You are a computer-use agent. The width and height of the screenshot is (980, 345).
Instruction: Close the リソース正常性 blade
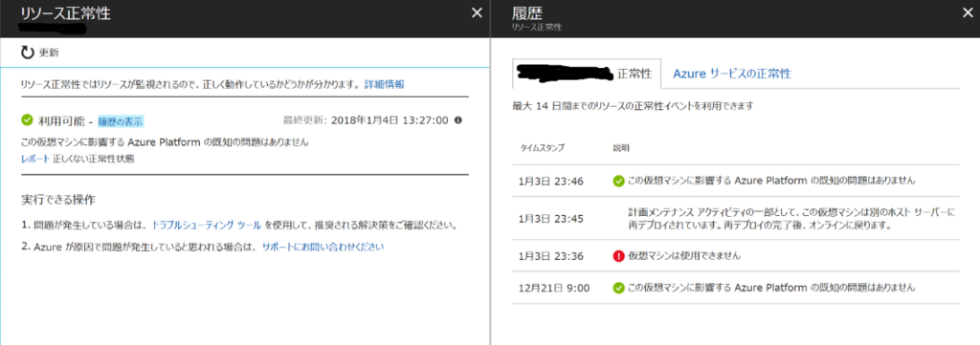[477, 12]
